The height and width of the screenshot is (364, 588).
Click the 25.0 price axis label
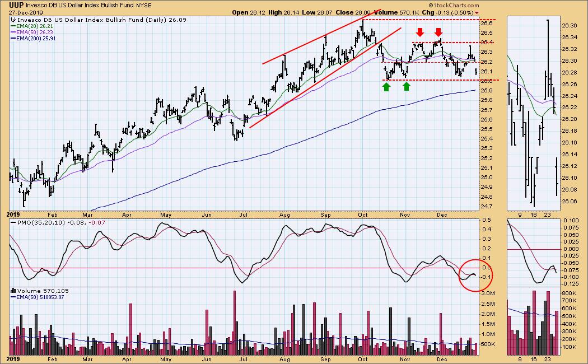(487, 178)
